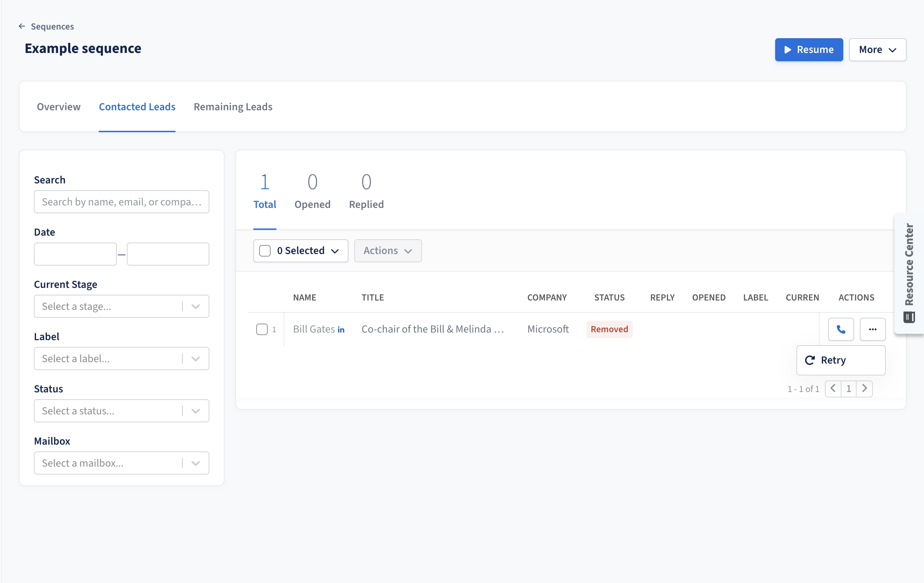Click the STATUS column header
Image resolution: width=924 pixels, height=583 pixels.
[x=609, y=297]
